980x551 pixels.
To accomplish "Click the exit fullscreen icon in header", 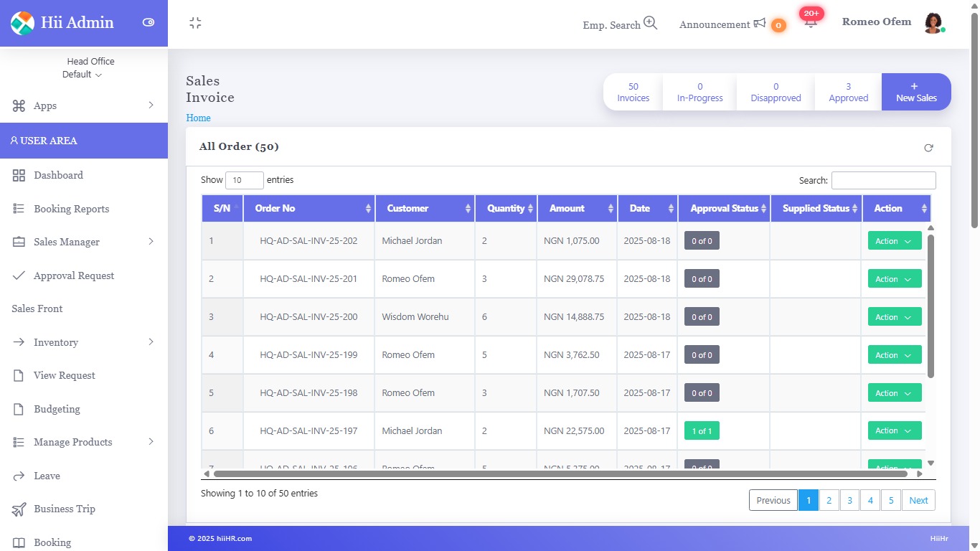I will (195, 24).
